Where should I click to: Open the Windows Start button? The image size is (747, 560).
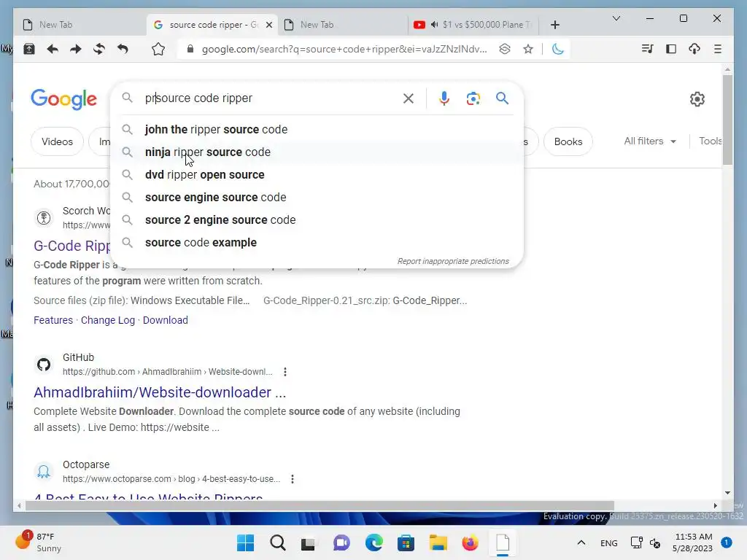pyautogui.click(x=245, y=542)
